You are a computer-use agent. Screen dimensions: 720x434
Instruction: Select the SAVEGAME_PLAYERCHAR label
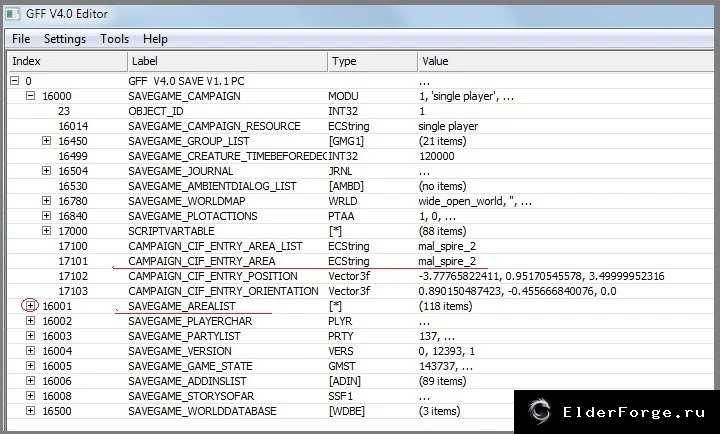pos(190,321)
